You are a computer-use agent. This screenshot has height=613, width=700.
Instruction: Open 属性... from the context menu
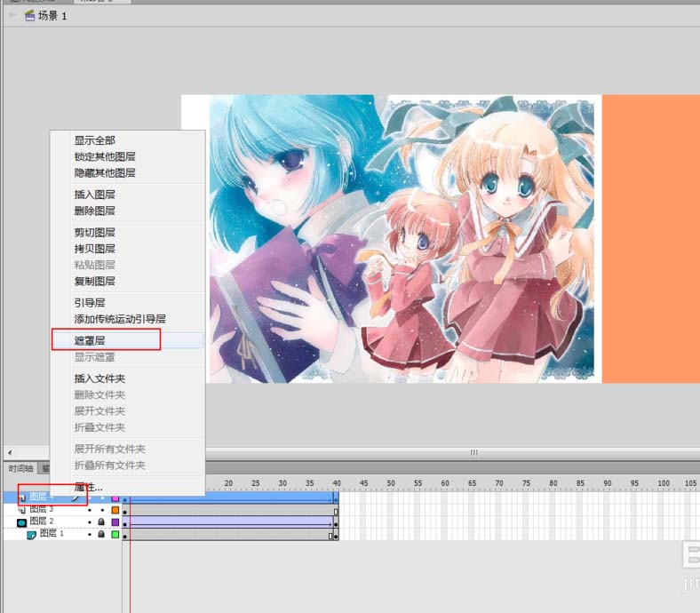coord(89,487)
